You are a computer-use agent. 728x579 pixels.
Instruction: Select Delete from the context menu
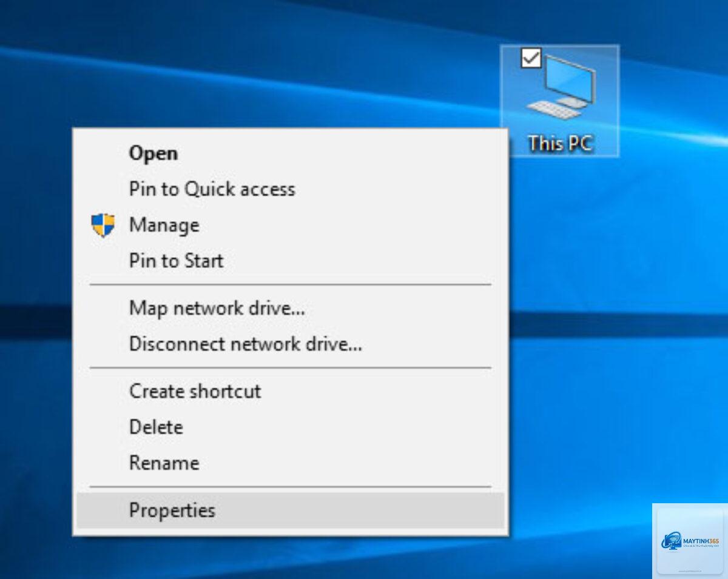point(291,427)
